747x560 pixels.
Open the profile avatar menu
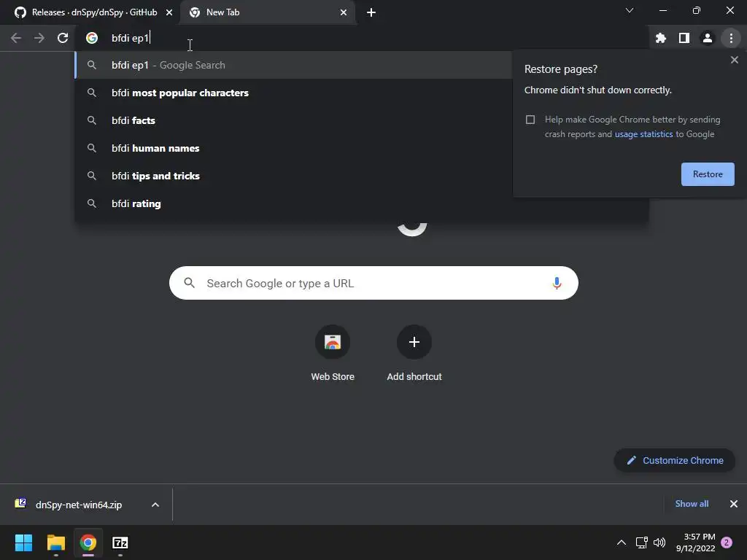[707, 38]
